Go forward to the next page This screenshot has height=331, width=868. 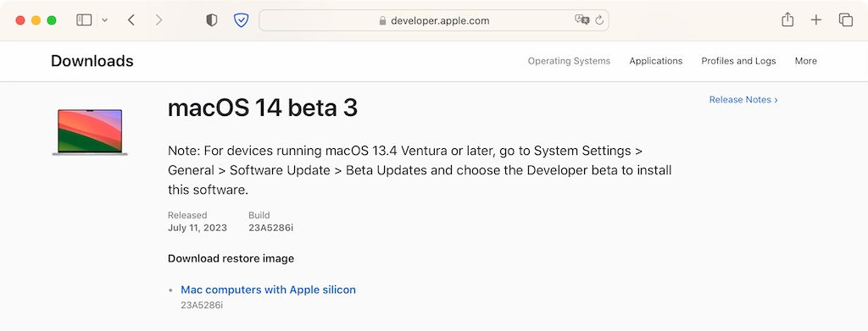(159, 20)
